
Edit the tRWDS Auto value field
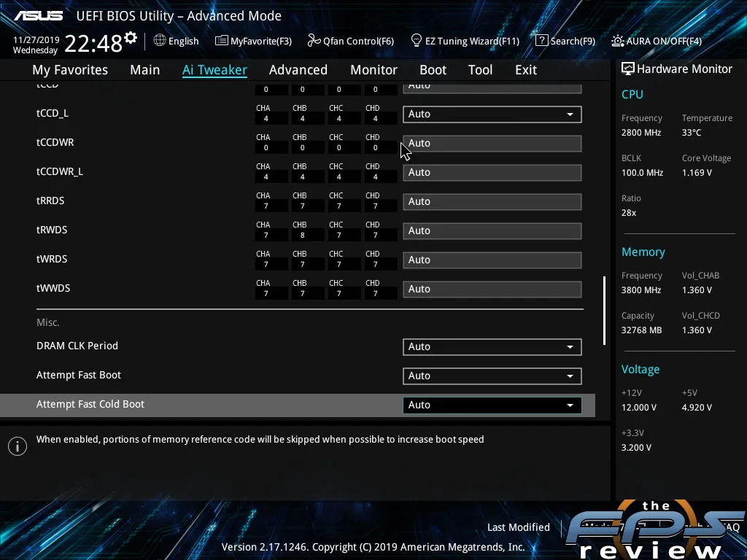(x=492, y=230)
